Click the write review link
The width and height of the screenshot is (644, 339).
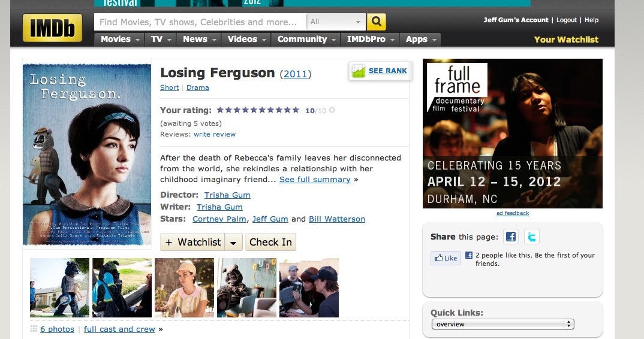pyautogui.click(x=215, y=134)
